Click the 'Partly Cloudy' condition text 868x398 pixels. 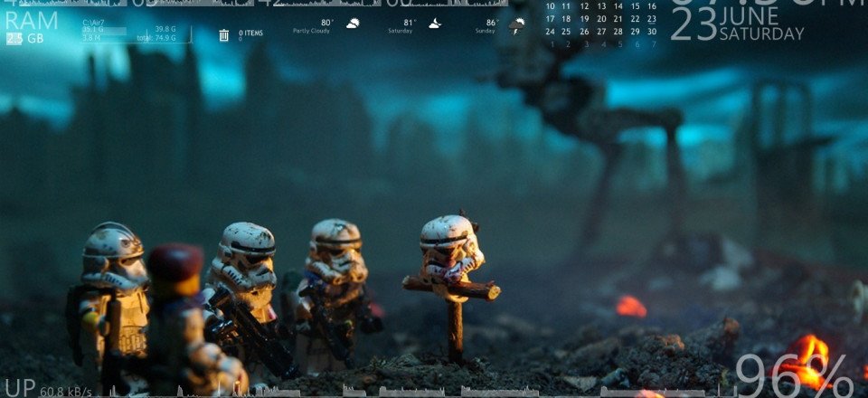(x=311, y=31)
